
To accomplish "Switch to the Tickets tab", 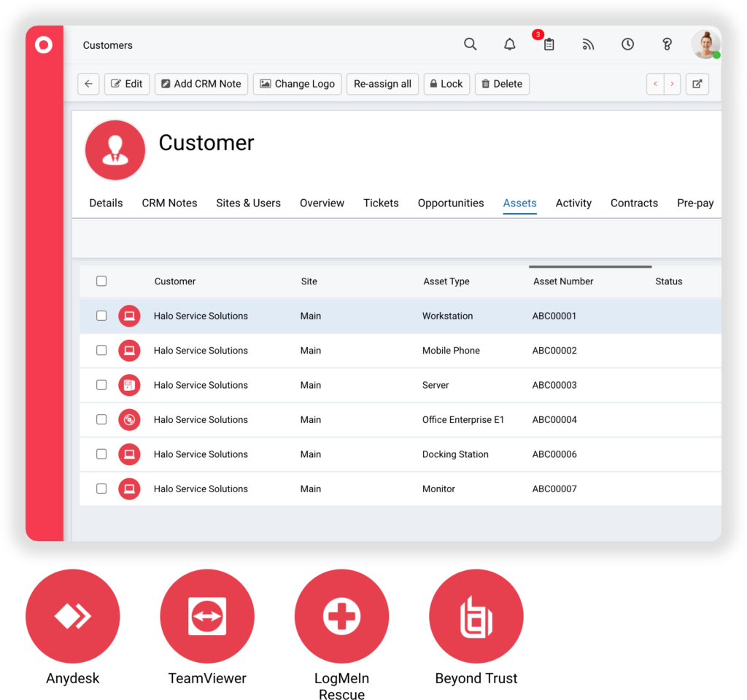I will pyautogui.click(x=381, y=203).
